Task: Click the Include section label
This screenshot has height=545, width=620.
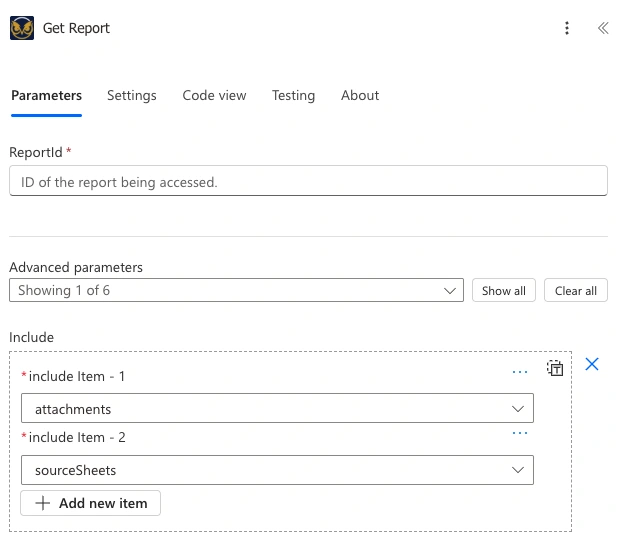Action: [x=32, y=337]
